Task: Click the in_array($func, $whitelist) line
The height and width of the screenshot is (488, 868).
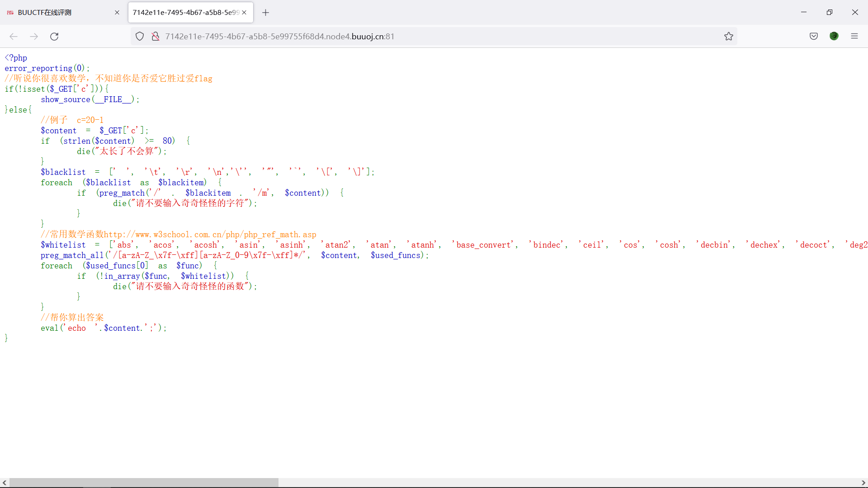Action: coord(163,276)
